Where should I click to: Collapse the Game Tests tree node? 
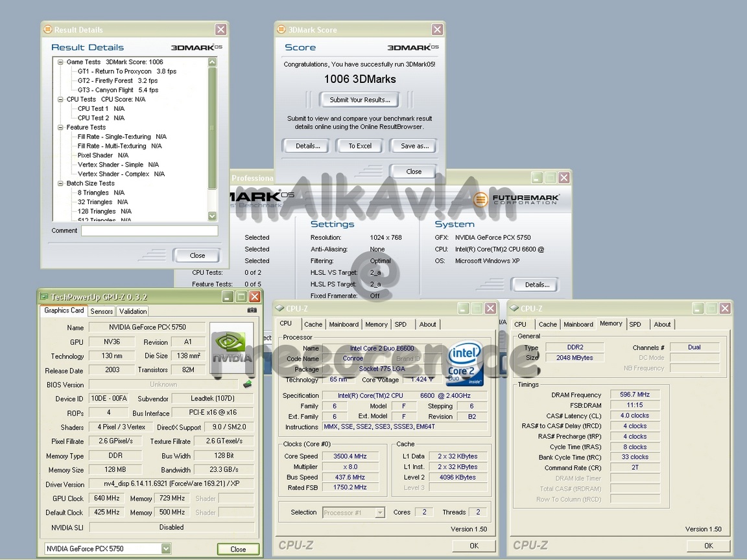(x=60, y=62)
